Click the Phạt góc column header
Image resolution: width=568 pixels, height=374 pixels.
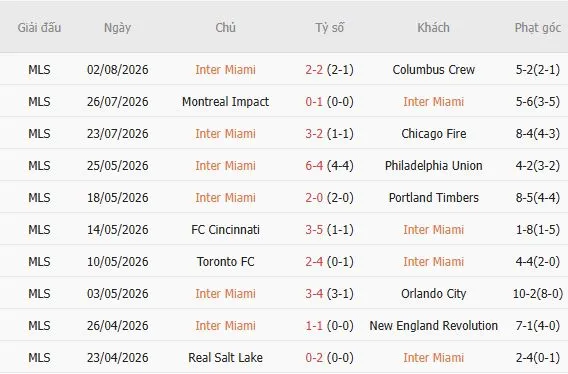[538, 28]
